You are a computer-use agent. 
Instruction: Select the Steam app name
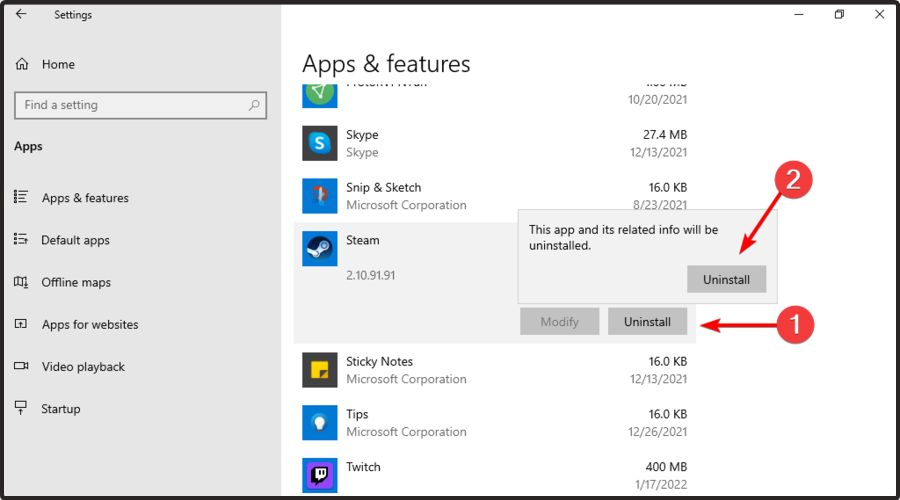363,240
